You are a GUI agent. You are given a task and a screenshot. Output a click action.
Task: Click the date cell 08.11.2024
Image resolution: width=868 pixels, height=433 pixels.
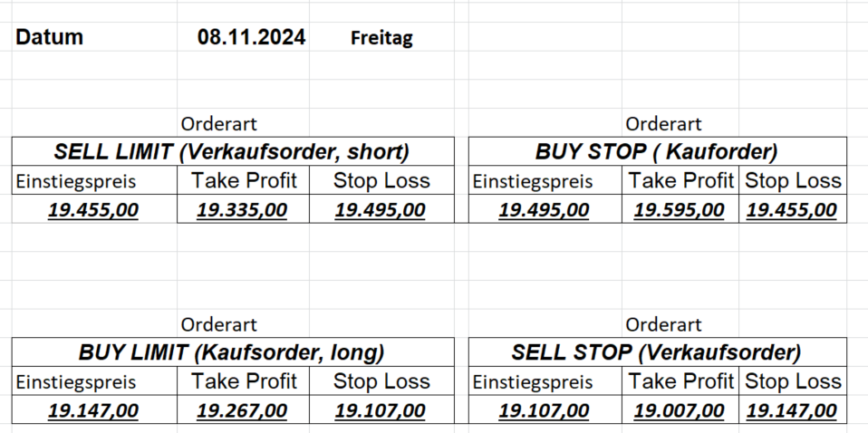tap(251, 37)
